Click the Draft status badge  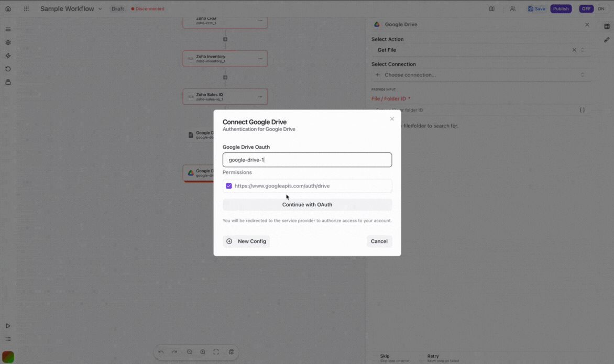pos(117,8)
